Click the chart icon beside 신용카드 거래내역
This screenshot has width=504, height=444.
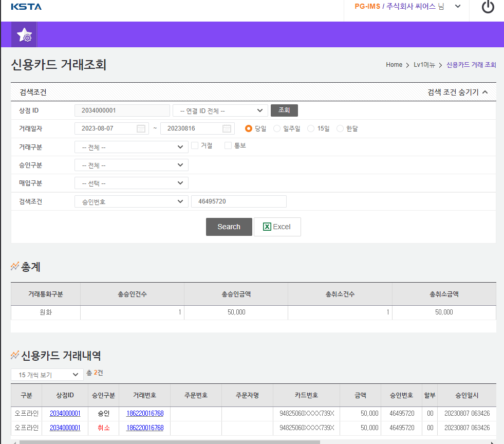click(15, 355)
